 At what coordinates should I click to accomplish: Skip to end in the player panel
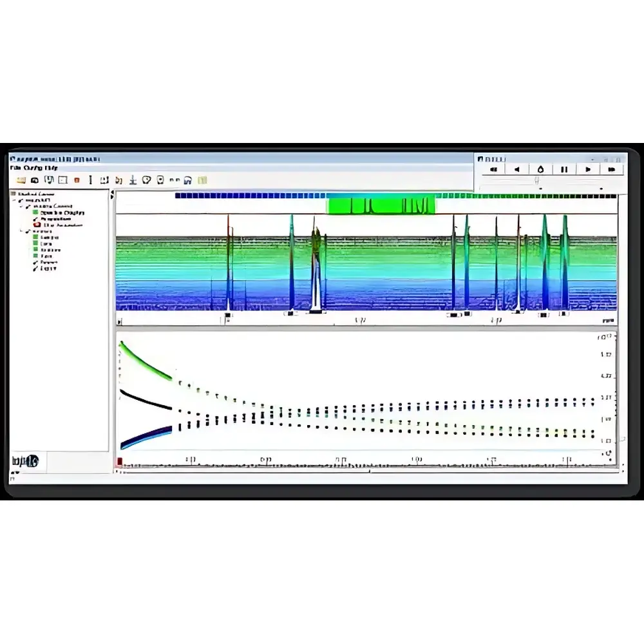[x=612, y=169]
